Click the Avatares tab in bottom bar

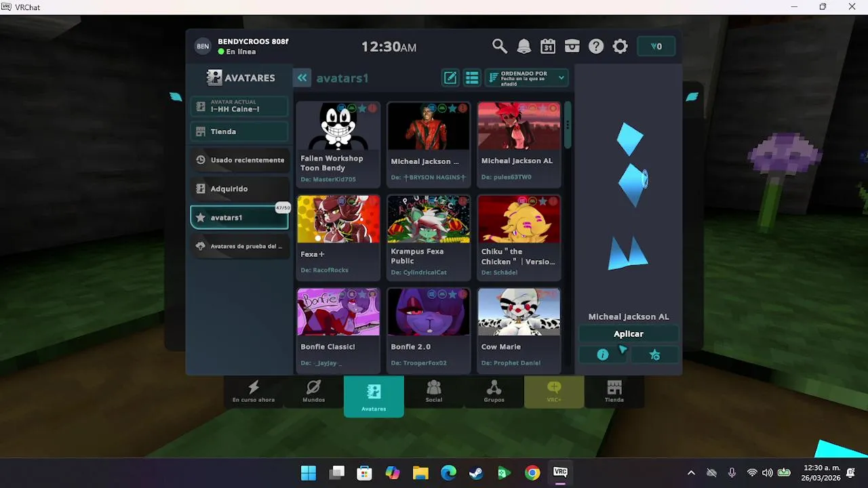click(374, 396)
